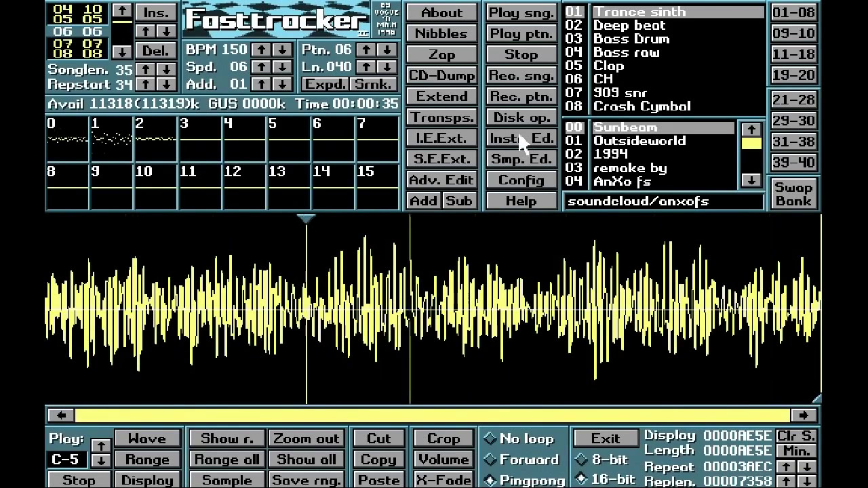
Task: Decrease Repeat value with down arrow
Action: (x=806, y=467)
